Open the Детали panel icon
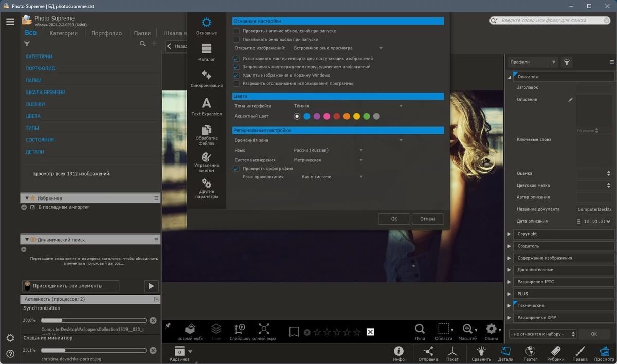Image resolution: width=617 pixels, height=364 pixels. coord(505,354)
